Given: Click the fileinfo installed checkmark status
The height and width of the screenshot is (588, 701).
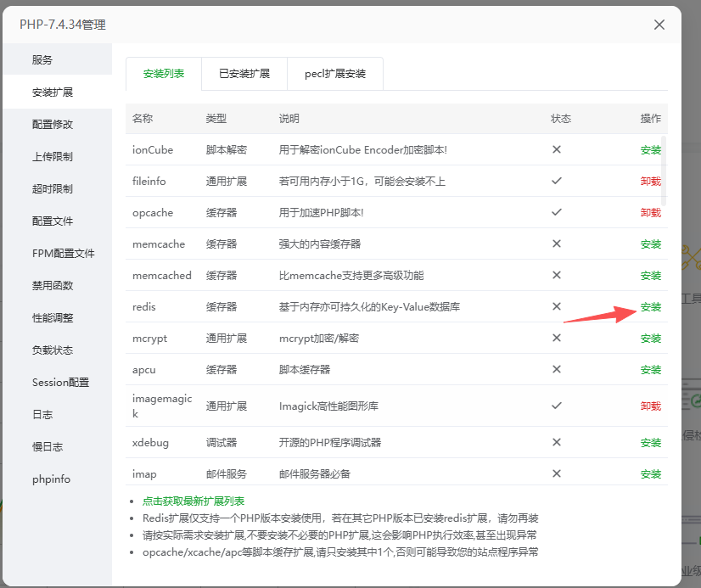Looking at the screenshot, I should [557, 181].
